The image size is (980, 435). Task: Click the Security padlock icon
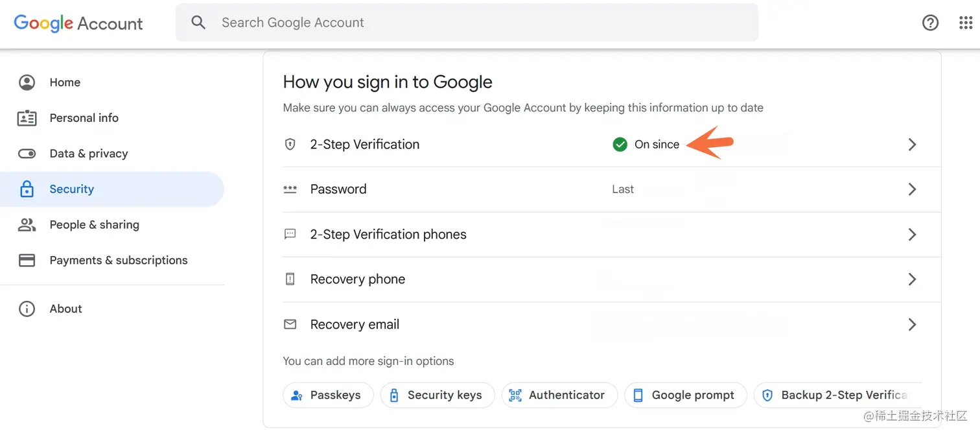coord(27,189)
